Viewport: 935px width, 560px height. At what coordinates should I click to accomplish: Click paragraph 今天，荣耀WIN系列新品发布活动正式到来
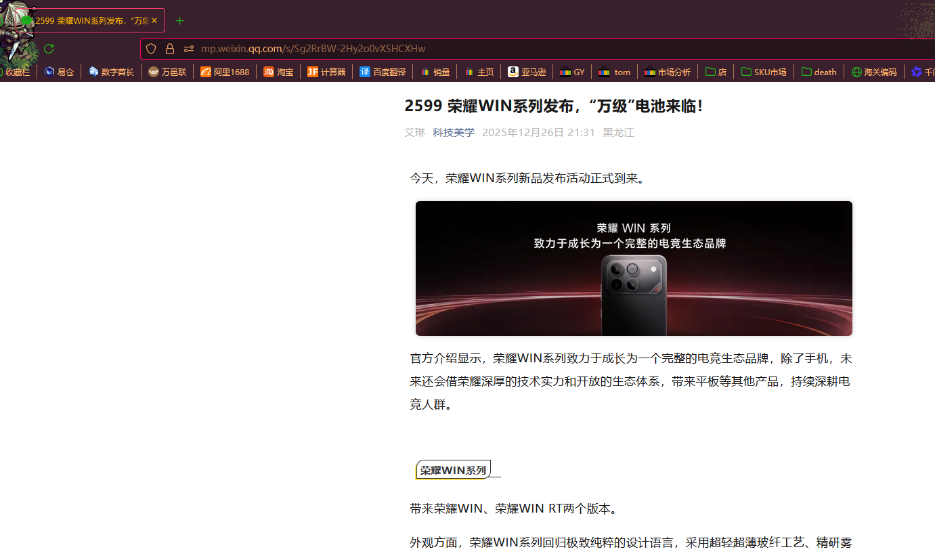[x=529, y=178]
